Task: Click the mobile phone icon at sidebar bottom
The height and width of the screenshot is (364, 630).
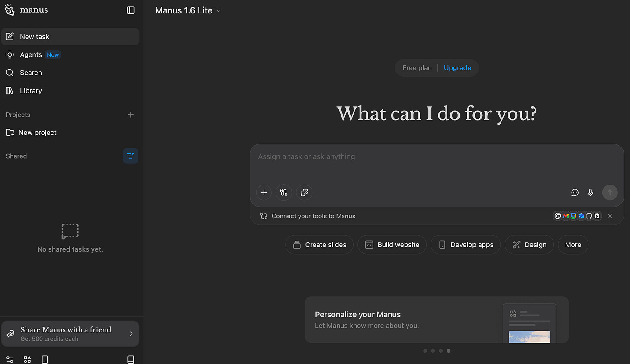Action: (x=45, y=360)
